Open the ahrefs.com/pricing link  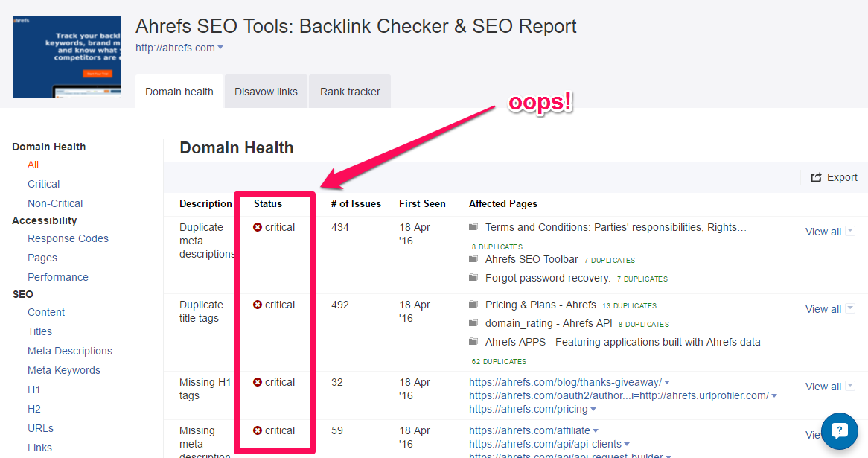tap(528, 409)
